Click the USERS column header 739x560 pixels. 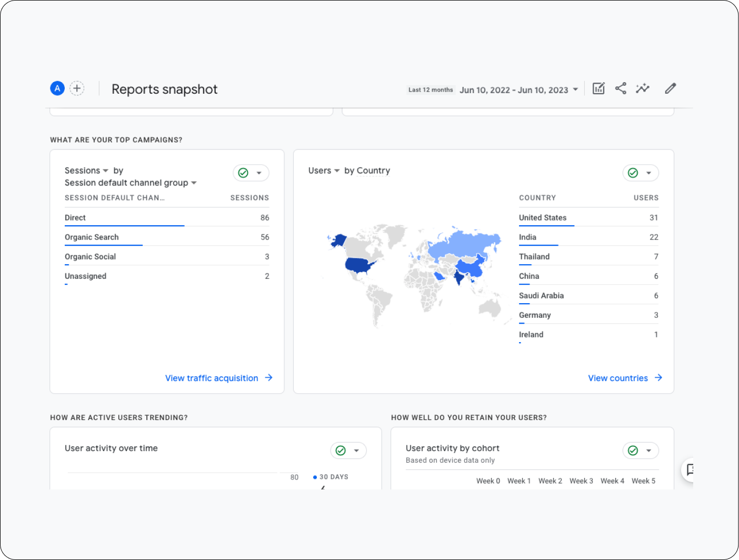pos(646,198)
